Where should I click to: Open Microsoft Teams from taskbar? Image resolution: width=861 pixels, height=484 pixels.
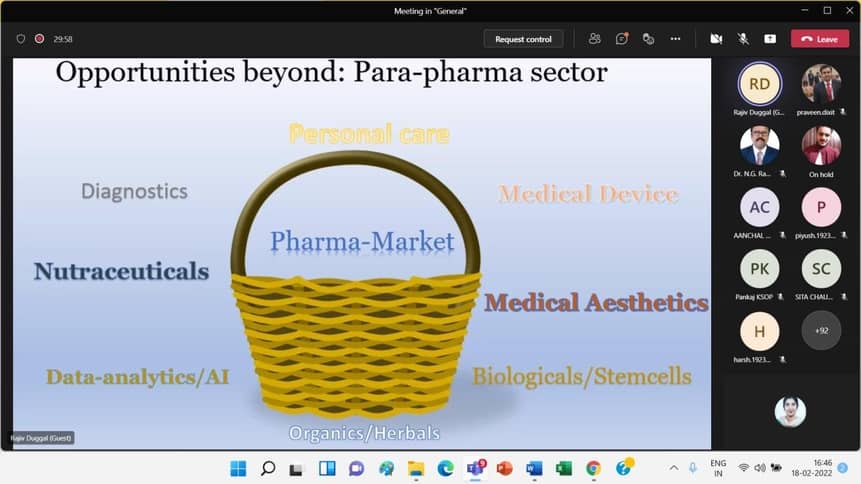tap(475, 468)
